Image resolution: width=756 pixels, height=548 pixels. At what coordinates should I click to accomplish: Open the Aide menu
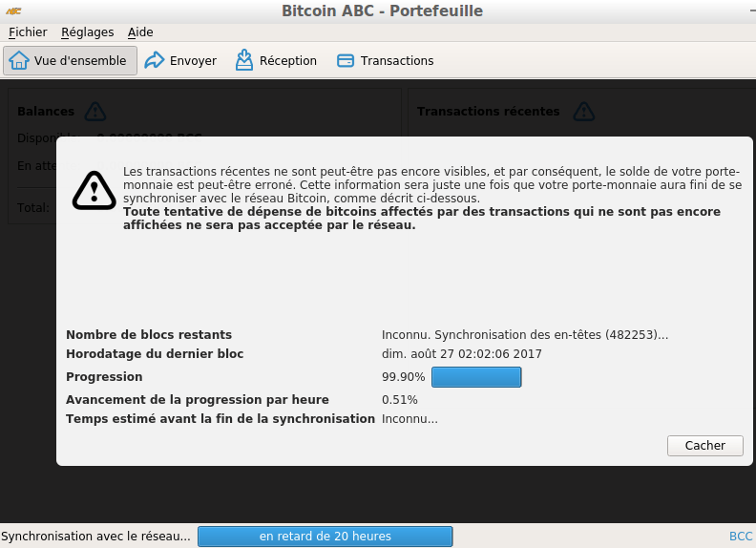[140, 32]
